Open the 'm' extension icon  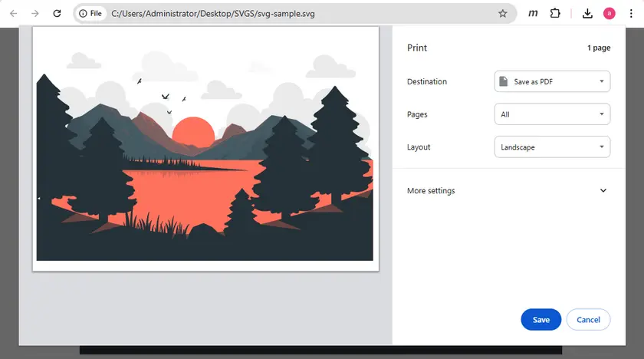(533, 14)
